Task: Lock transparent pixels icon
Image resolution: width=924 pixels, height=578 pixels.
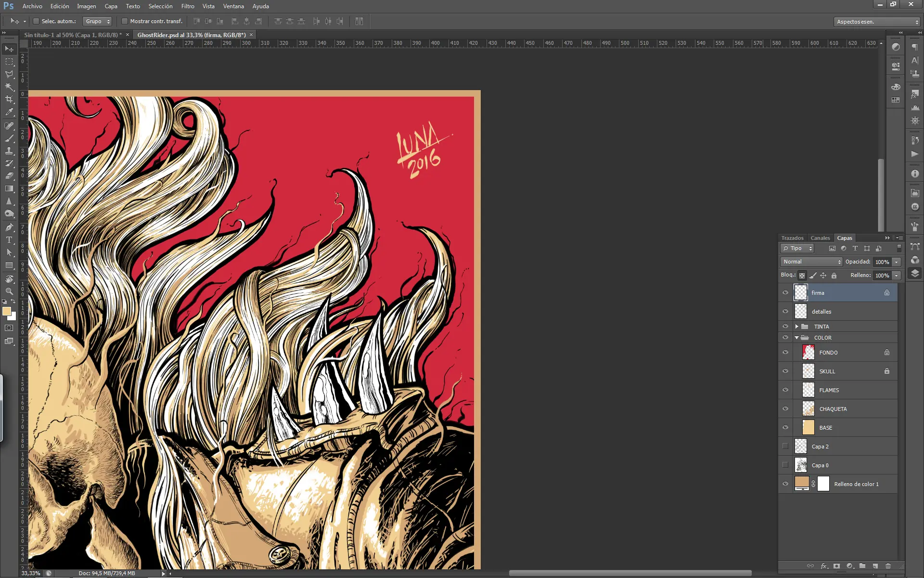Action: tap(802, 276)
